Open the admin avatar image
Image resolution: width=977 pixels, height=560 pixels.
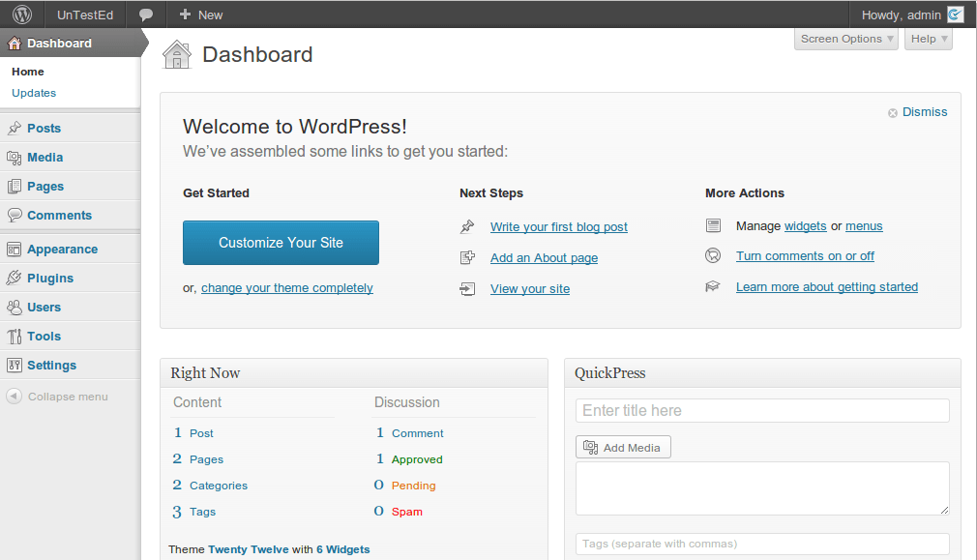point(955,15)
